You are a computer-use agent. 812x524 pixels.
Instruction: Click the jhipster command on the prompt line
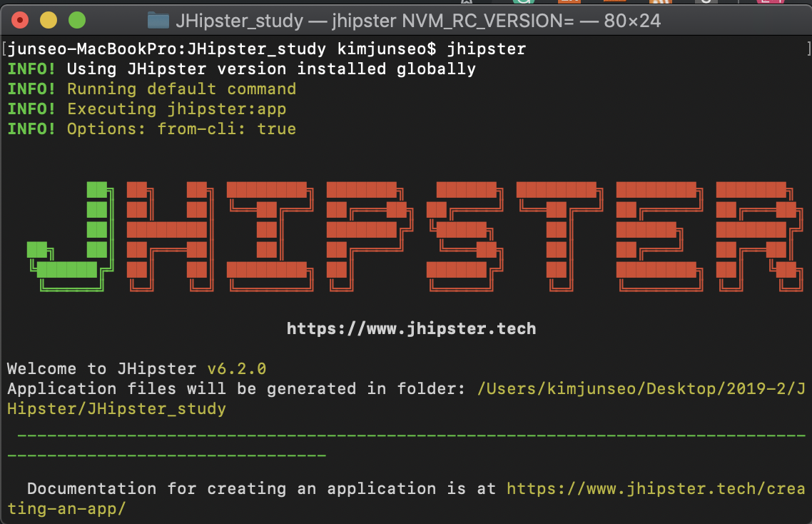click(x=487, y=49)
